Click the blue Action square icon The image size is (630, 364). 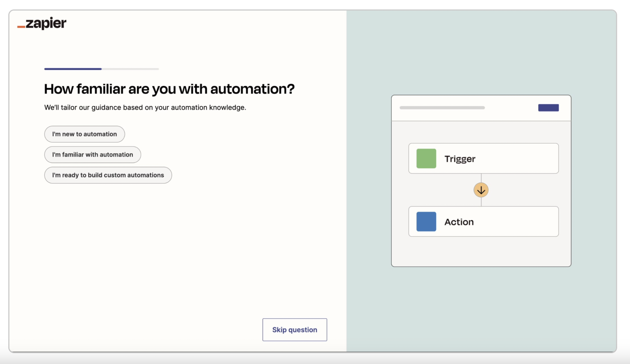[426, 221]
